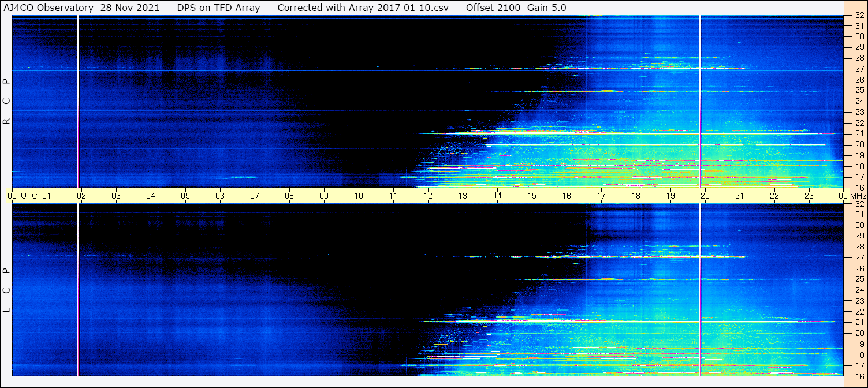Click the LCP vertical panel label
The image size is (868, 388).
6,289
